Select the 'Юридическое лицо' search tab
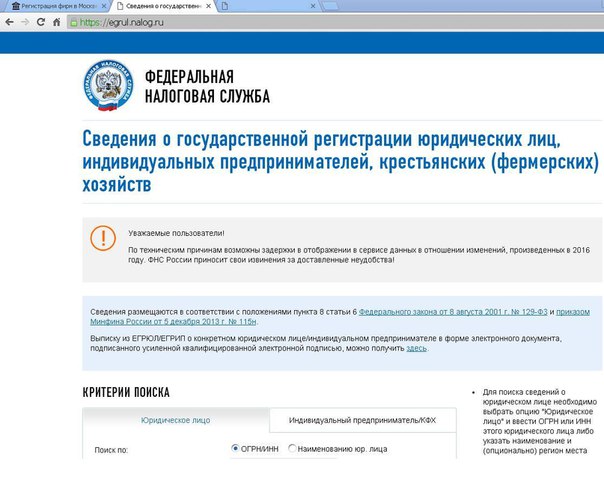Screen dimensions: 604x495 pyautogui.click(x=176, y=420)
